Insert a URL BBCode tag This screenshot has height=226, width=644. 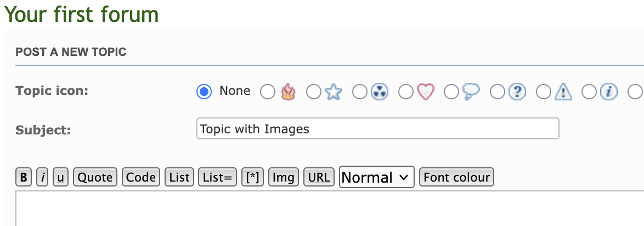319,177
